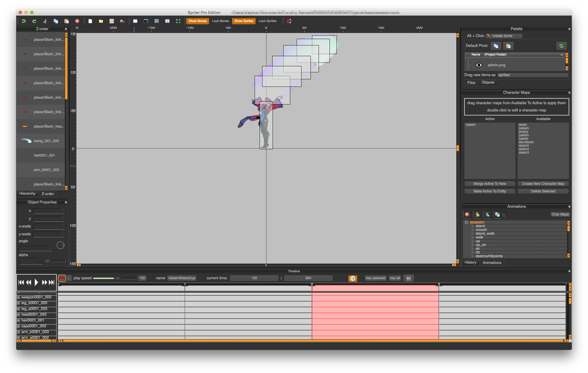This screenshot has height=373, width=588.
Task: Select the stand_walk animation
Action: click(485, 234)
